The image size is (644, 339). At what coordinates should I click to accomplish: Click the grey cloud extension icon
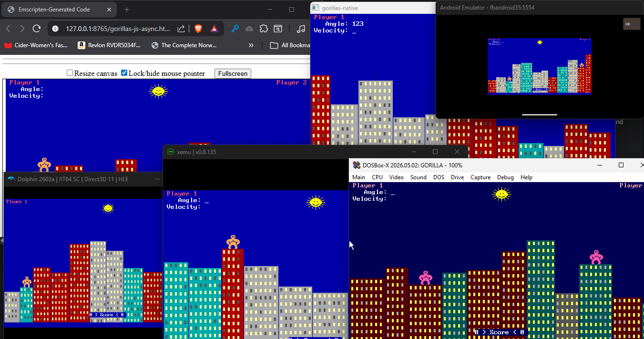pyautogui.click(x=249, y=29)
